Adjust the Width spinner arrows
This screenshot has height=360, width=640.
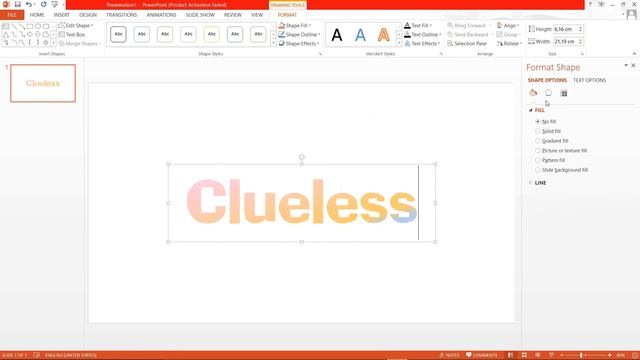coord(581,42)
